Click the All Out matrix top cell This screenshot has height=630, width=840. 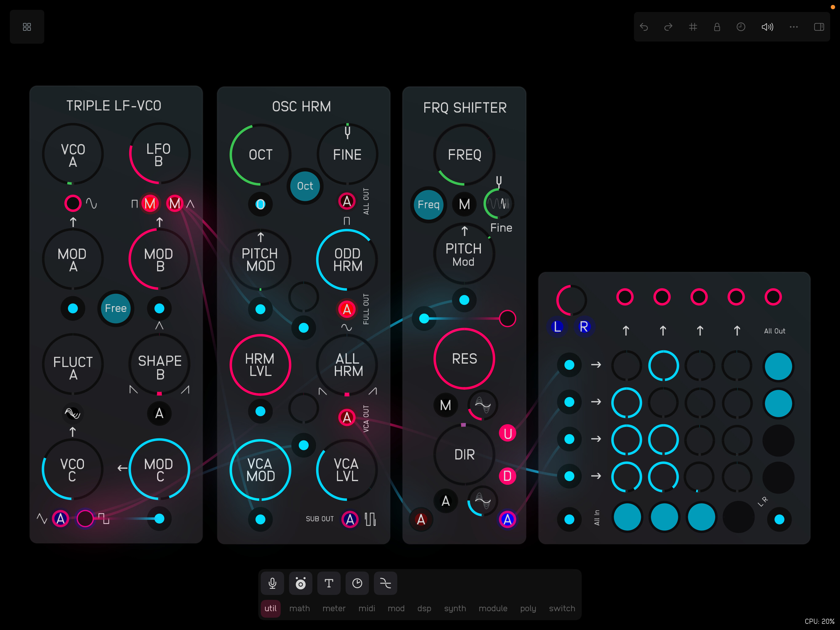[778, 366]
